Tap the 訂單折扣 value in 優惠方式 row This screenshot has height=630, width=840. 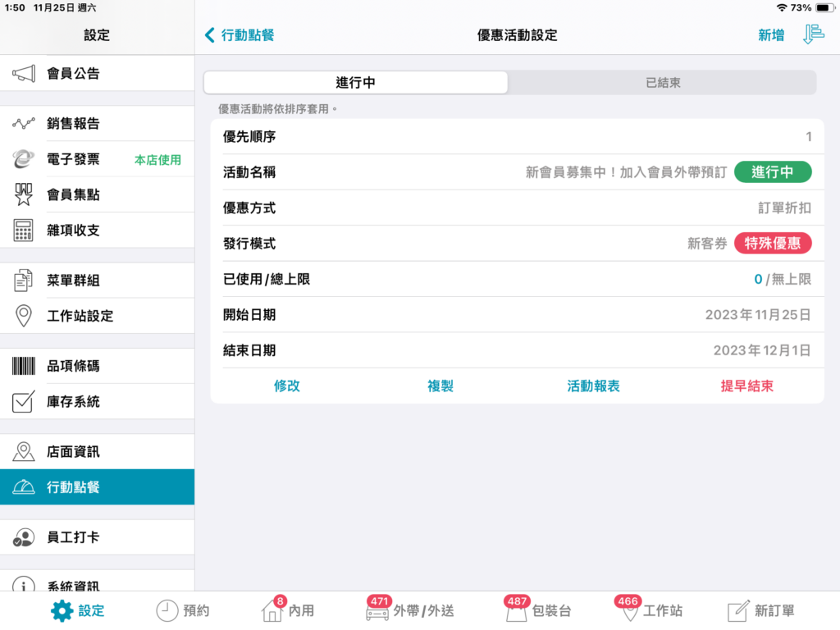(x=784, y=208)
